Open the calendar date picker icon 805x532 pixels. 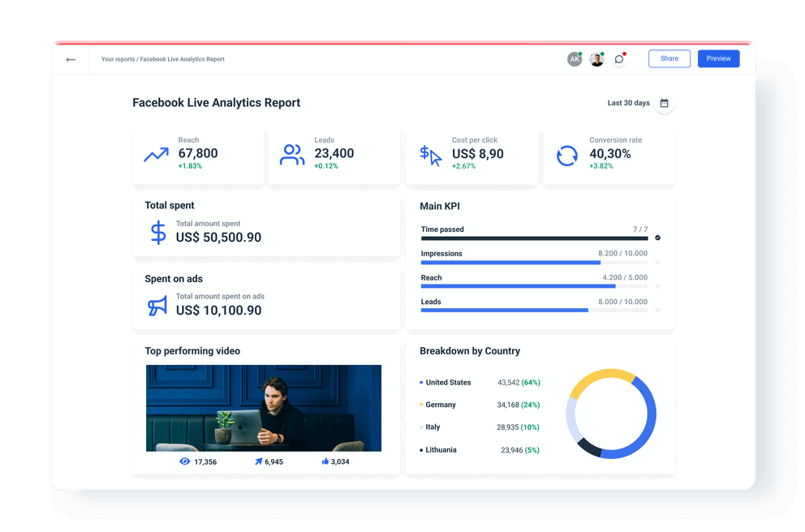pos(664,103)
